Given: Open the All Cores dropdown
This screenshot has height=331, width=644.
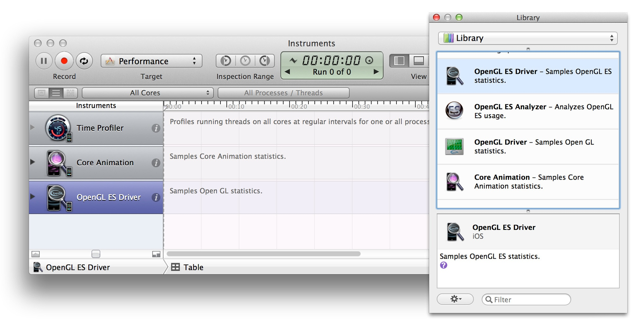Looking at the screenshot, I should click(x=148, y=93).
